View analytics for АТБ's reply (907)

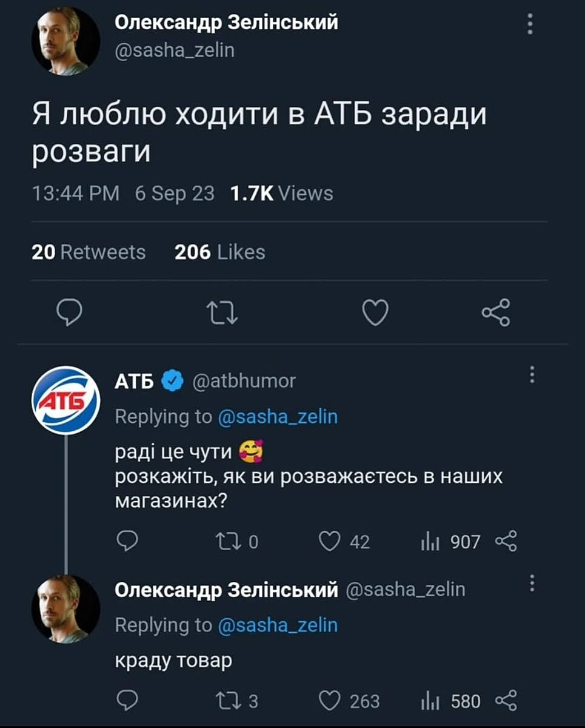[x=430, y=541]
